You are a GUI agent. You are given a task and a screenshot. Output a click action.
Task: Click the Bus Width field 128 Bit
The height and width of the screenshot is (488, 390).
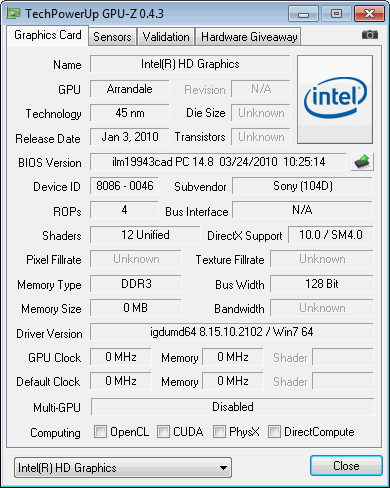point(322,284)
